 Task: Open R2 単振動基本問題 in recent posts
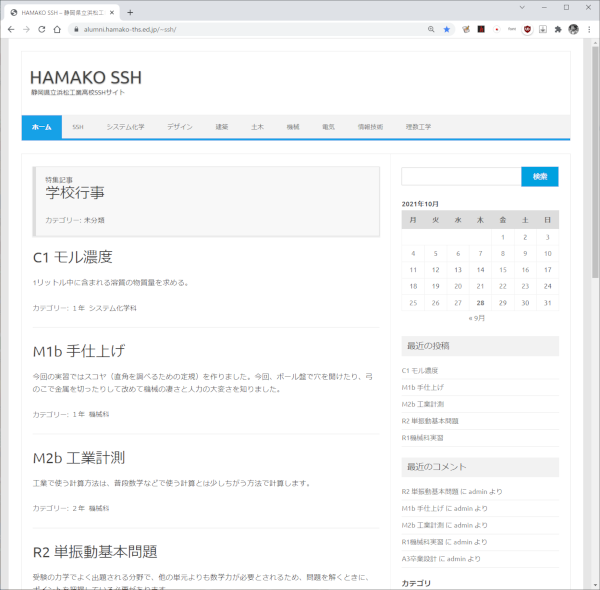click(x=430, y=421)
